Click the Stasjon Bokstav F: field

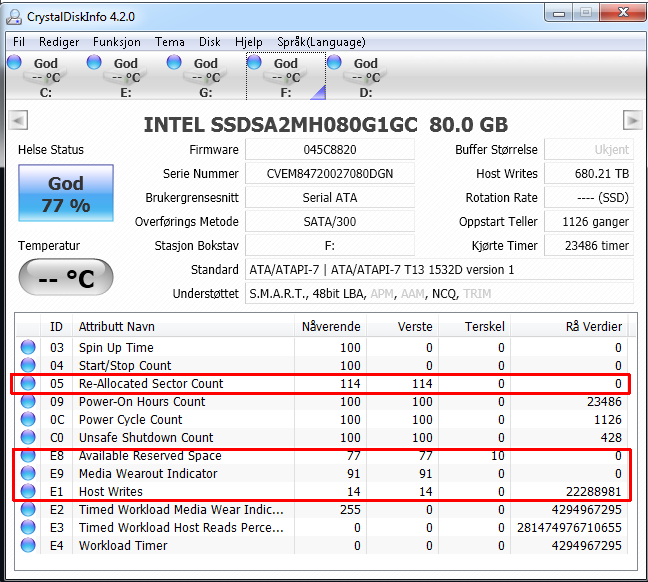coord(330,245)
